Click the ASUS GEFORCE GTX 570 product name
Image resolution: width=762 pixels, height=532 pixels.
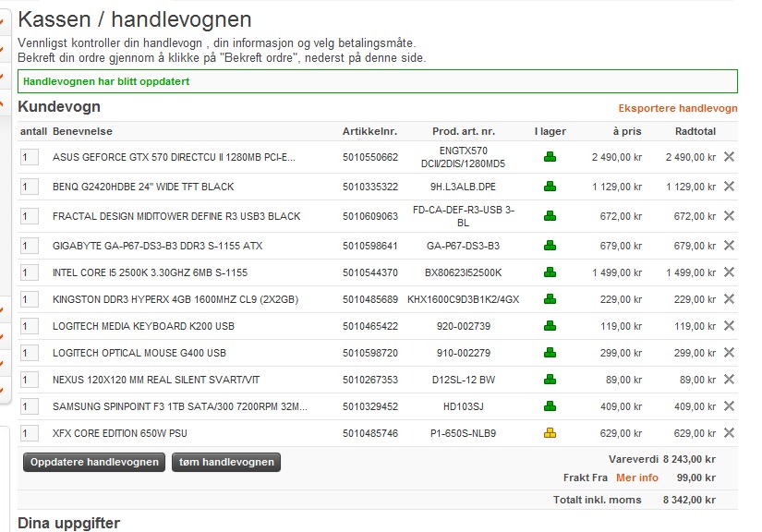point(174,157)
